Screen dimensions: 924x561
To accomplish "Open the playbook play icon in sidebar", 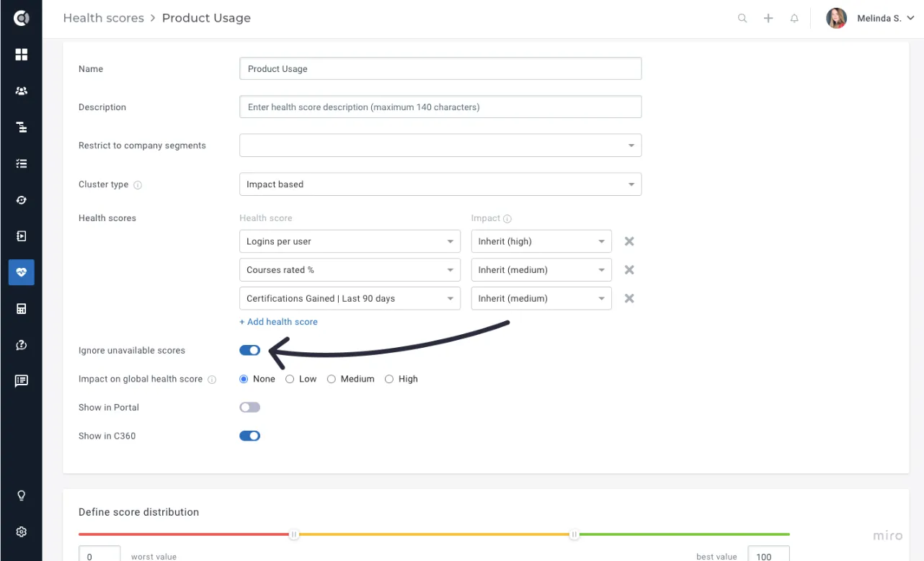I will pyautogui.click(x=21, y=235).
